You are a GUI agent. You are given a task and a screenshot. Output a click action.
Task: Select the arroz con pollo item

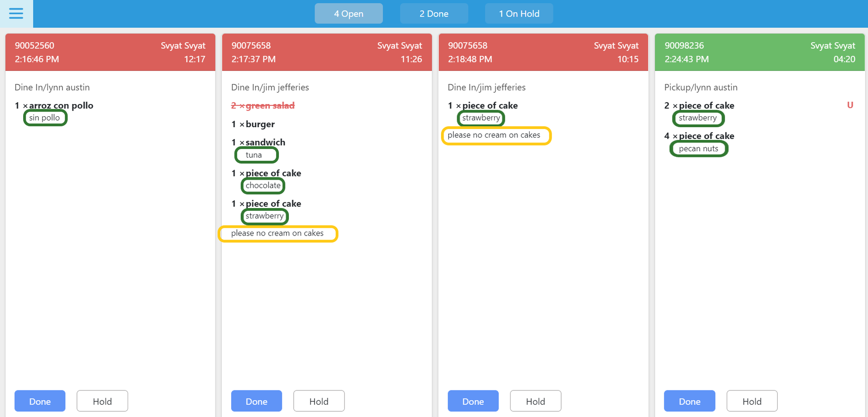click(x=54, y=105)
